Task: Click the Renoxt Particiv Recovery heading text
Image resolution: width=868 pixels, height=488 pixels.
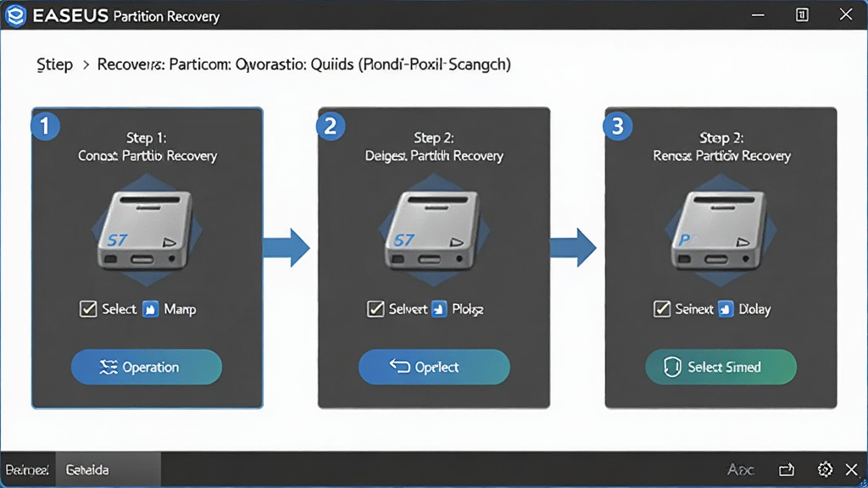Action: 721,156
